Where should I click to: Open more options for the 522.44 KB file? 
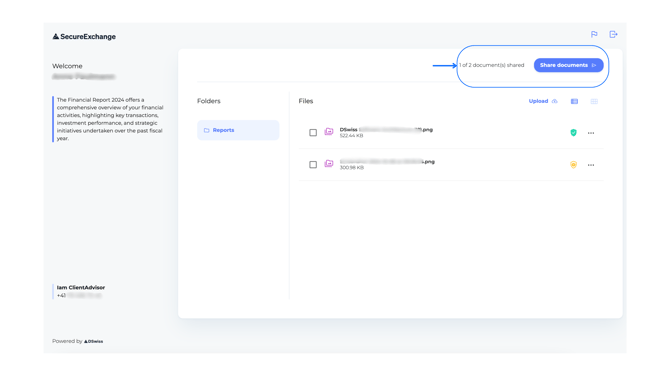click(x=591, y=133)
